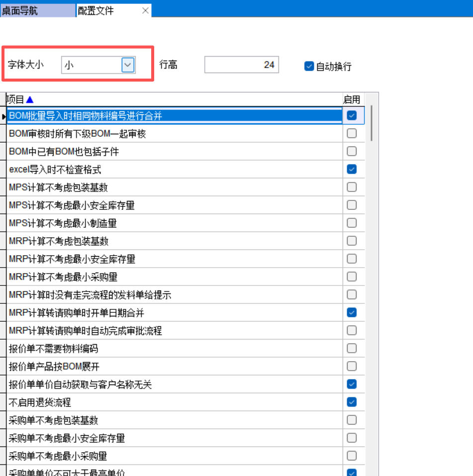
Task: Click the 项目 column header
Action: coord(149,99)
